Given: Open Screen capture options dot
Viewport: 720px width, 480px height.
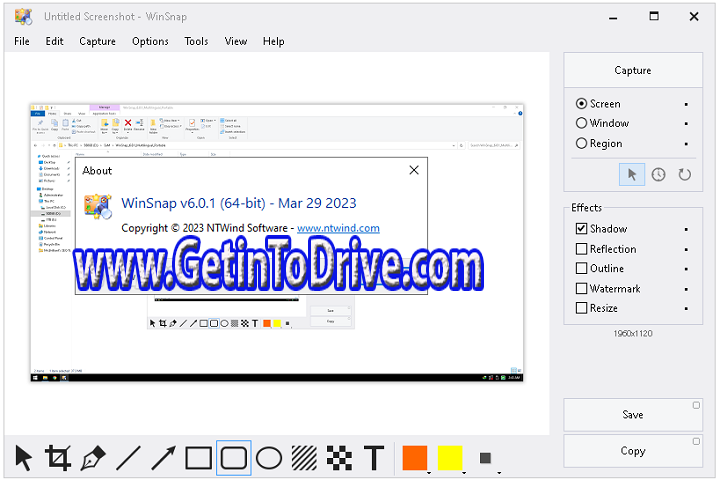Looking at the screenshot, I should coord(686,104).
